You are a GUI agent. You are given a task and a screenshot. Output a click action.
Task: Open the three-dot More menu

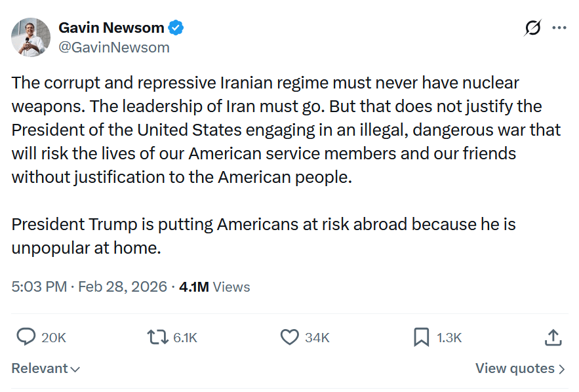559,28
